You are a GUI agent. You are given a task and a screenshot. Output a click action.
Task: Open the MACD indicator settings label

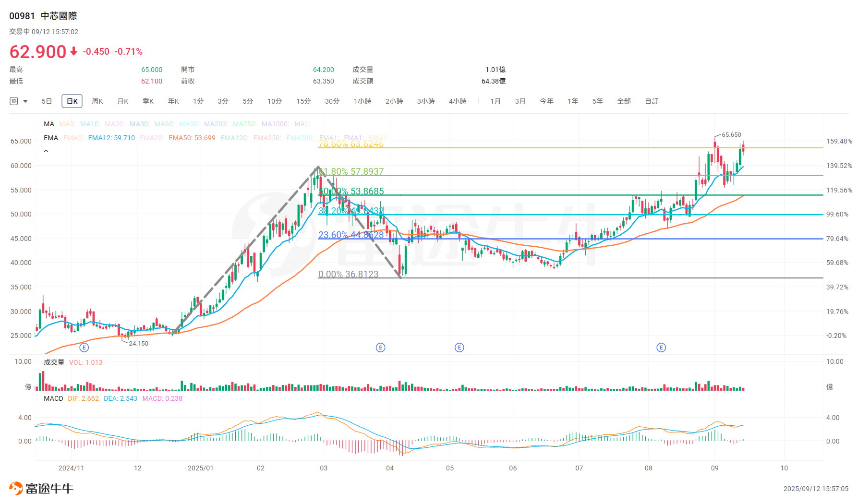53,398
